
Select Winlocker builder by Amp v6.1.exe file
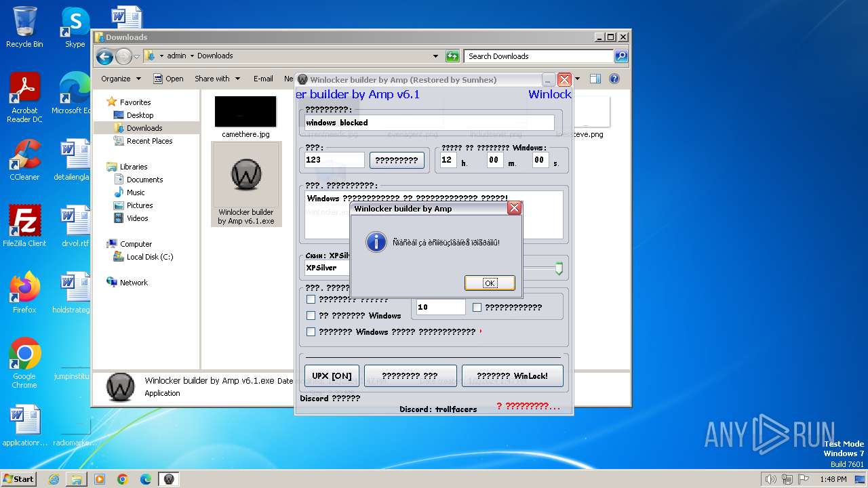(245, 184)
